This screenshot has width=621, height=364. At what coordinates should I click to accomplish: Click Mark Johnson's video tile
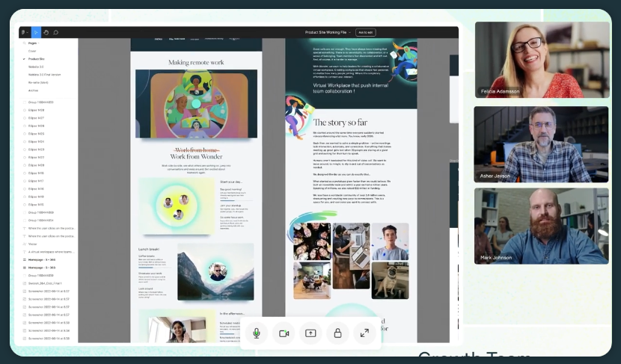tap(541, 226)
